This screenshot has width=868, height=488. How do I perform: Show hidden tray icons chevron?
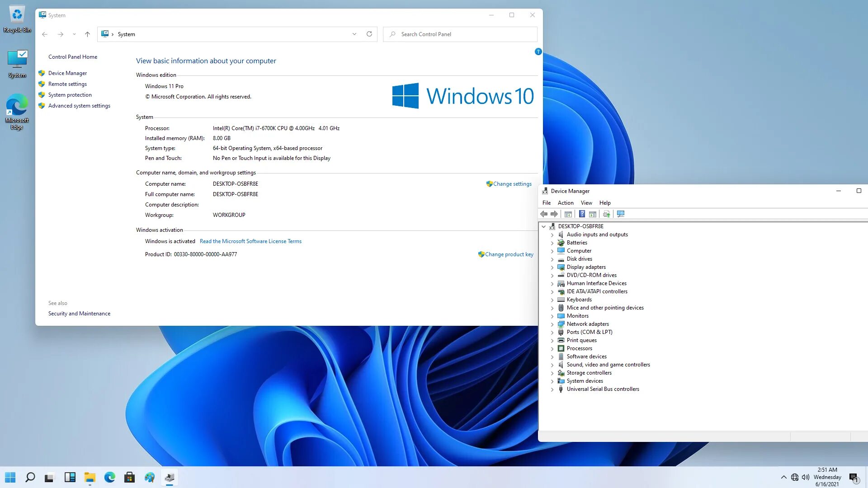(783, 477)
